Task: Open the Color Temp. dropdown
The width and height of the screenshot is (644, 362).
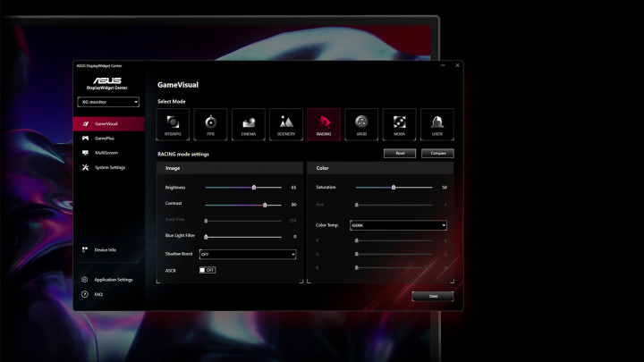Action: 398,225
